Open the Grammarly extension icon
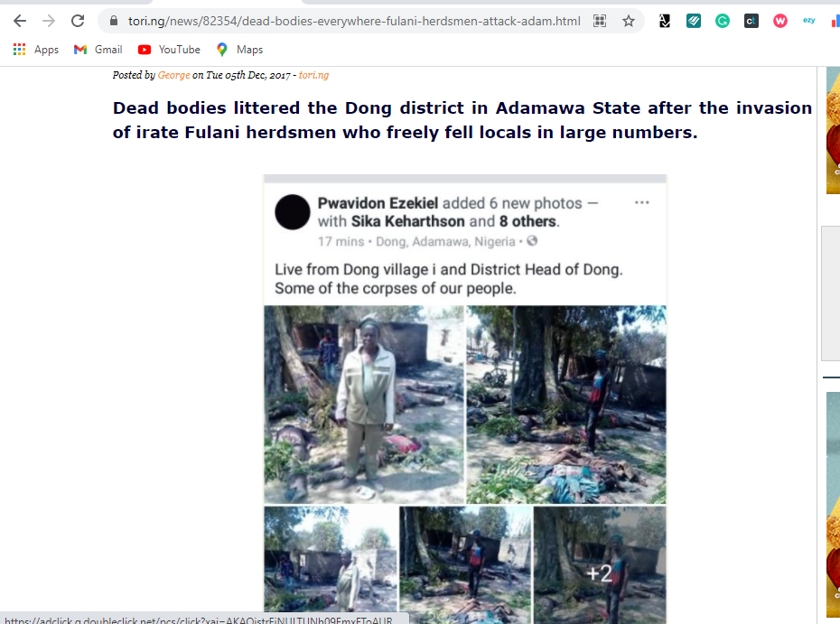 pyautogui.click(x=723, y=21)
